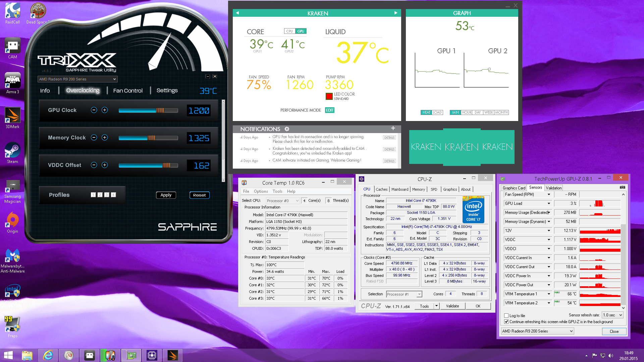644x362 pixels.
Task: Decrease VDDC Offset with minus icon
Action: click(x=94, y=165)
